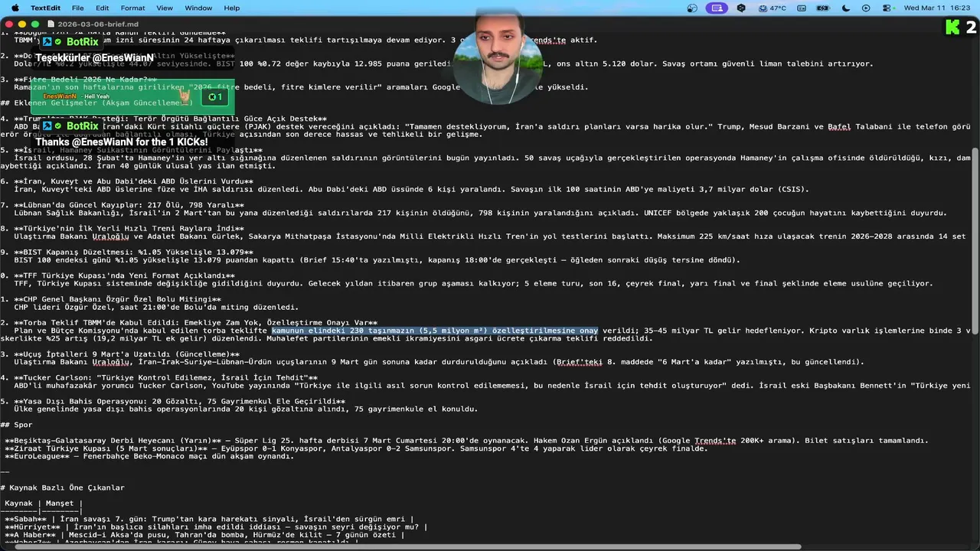Image resolution: width=980 pixels, height=551 pixels.
Task: Click the '# Kaynak Bazlı Öne Çıkanlar' heading
Action: [x=62, y=487]
